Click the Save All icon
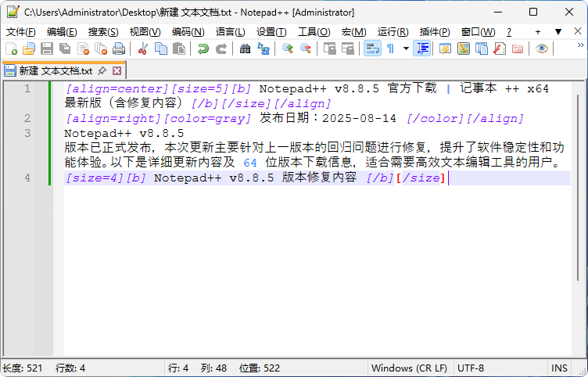The width and height of the screenshot is (588, 377). click(x=65, y=48)
